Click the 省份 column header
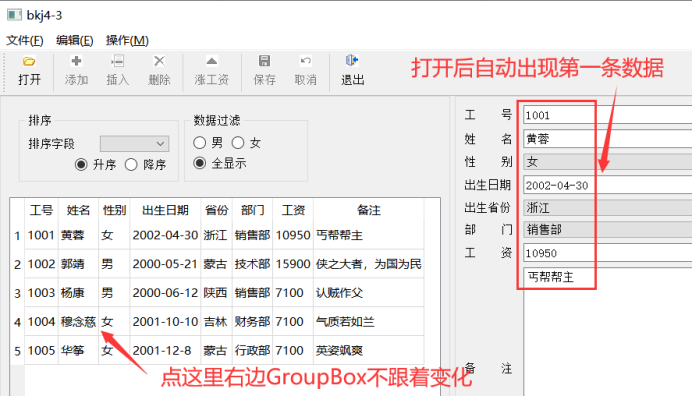Image resolution: width=693 pixels, height=397 pixels. click(217, 210)
